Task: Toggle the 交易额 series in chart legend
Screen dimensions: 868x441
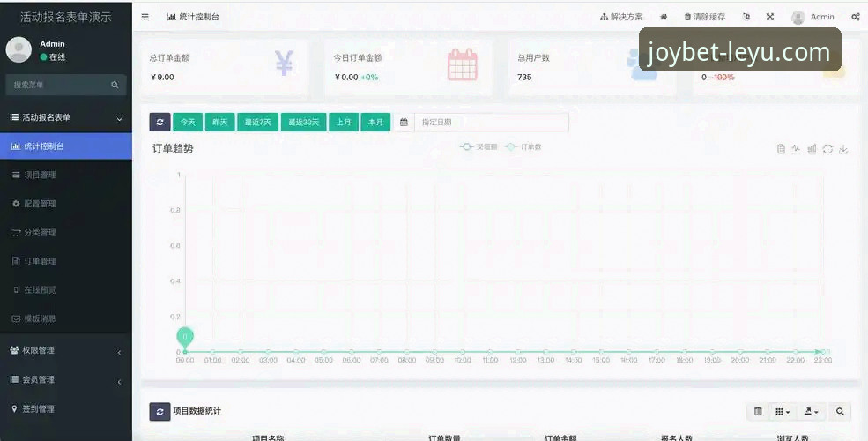Action: (479, 146)
